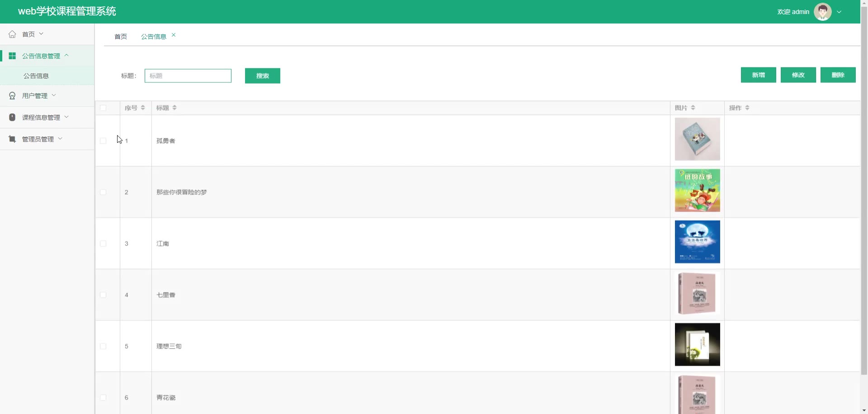868x414 pixels.
Task: Check the row for 理想三旬
Action: [x=103, y=346]
